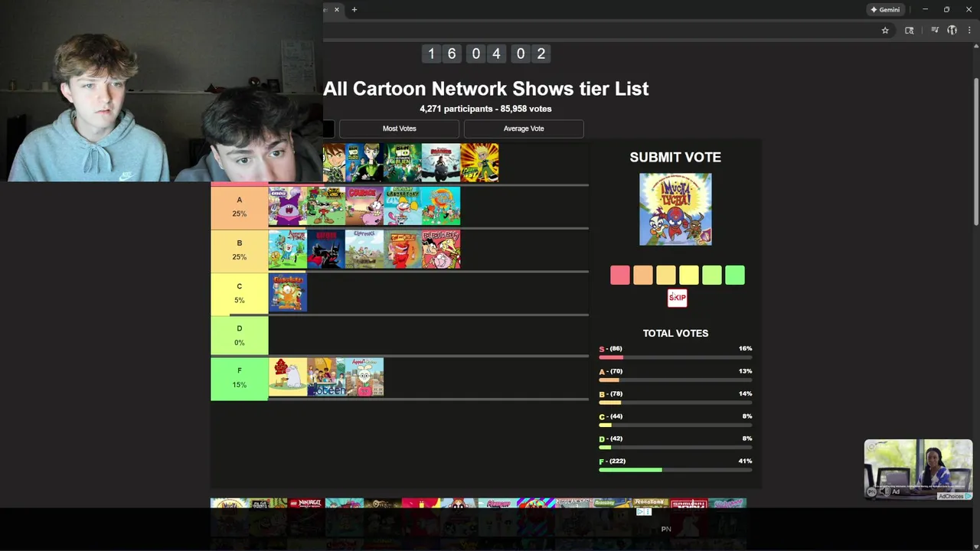Click the Apple & Onion thumbnail
The image size is (980, 551).
364,377
